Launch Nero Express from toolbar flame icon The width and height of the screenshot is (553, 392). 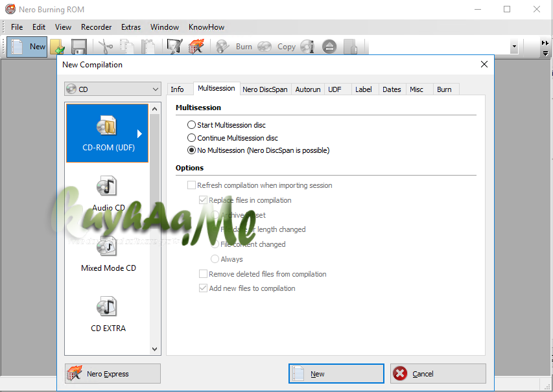pyautogui.click(x=196, y=47)
